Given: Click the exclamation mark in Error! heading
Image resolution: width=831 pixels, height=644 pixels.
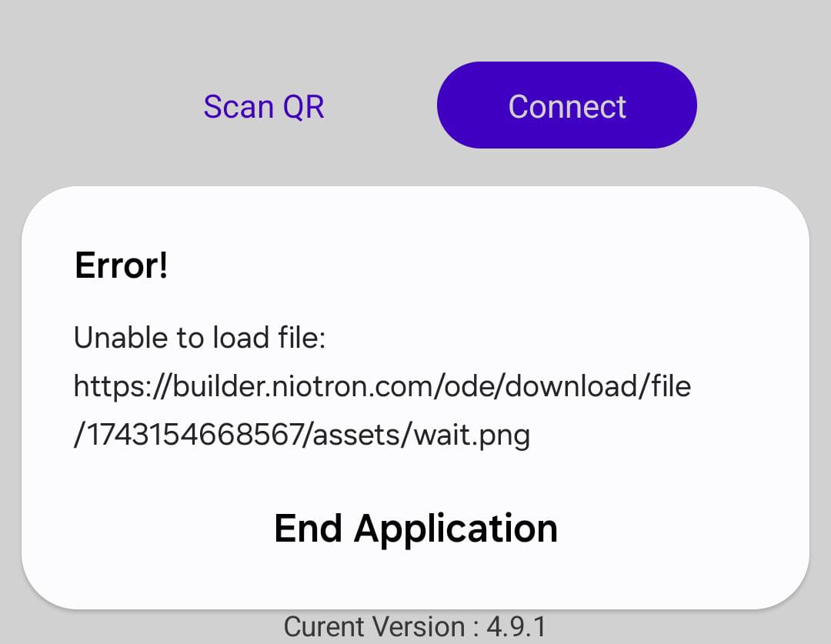Looking at the screenshot, I should [x=162, y=265].
